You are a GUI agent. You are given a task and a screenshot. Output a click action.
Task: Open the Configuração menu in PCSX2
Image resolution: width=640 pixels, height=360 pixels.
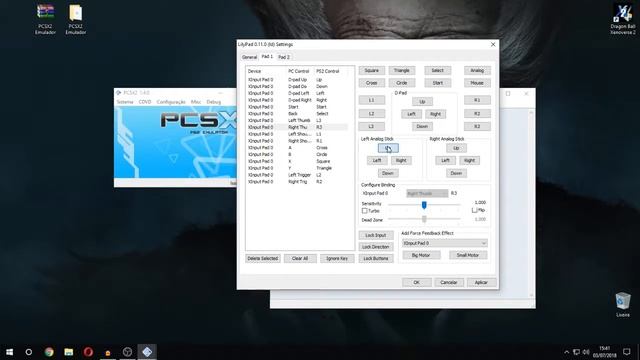tap(171, 102)
